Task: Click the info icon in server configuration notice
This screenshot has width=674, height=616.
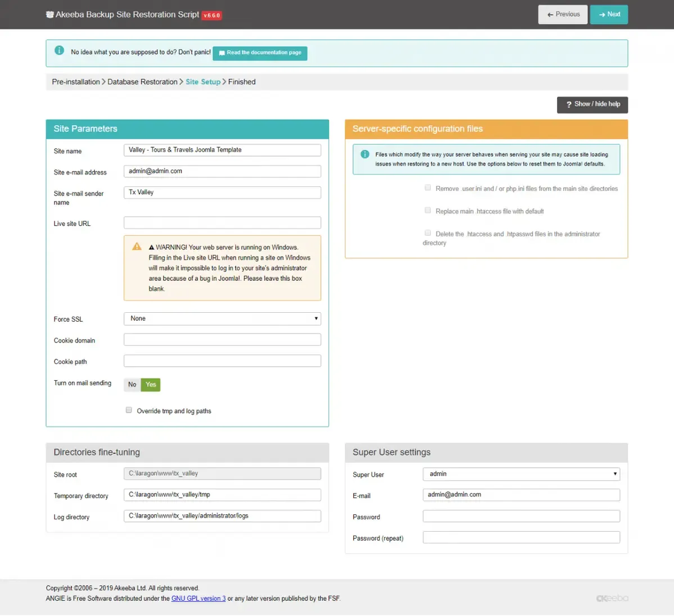Action: coord(365,154)
